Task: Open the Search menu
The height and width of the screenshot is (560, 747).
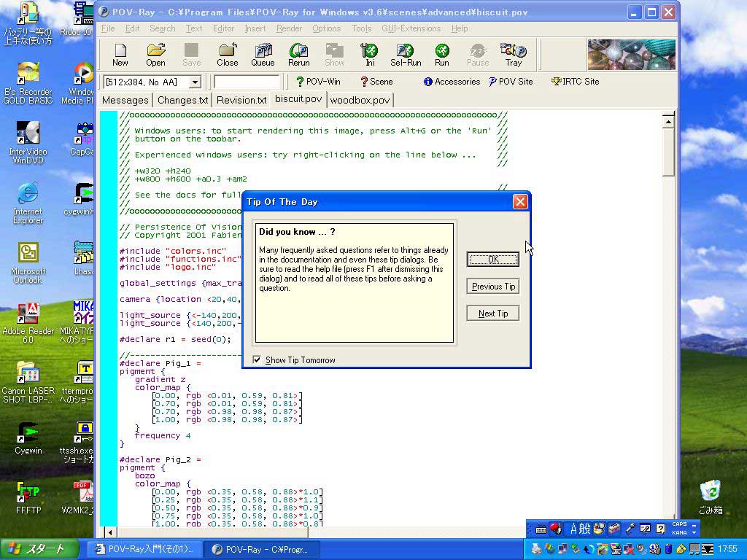Action: (x=163, y=28)
